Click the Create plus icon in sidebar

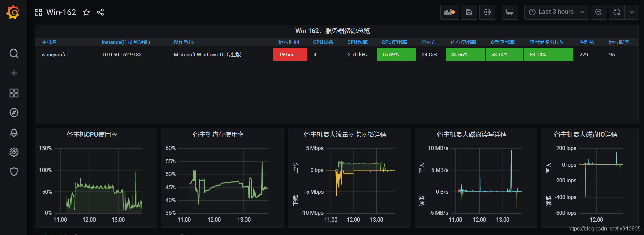click(14, 73)
